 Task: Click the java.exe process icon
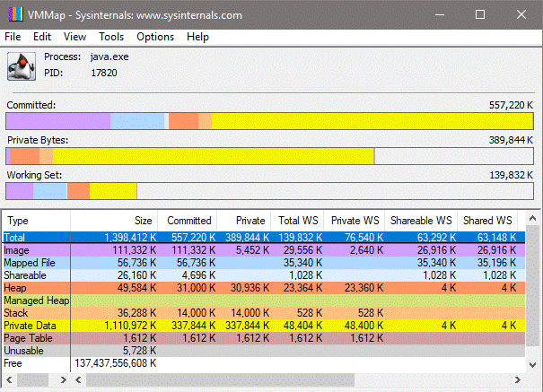[x=20, y=65]
